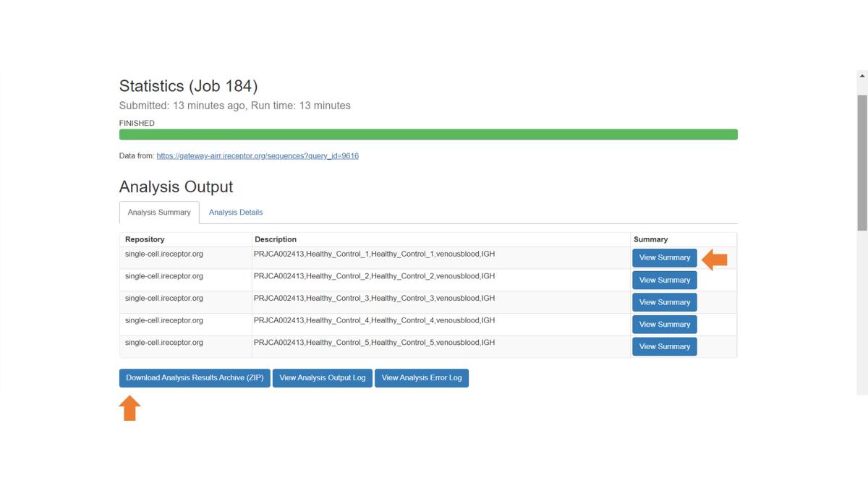Viewport: 868px width, 488px height.
Task: Click the scrollbar up arrow
Action: [862, 75]
